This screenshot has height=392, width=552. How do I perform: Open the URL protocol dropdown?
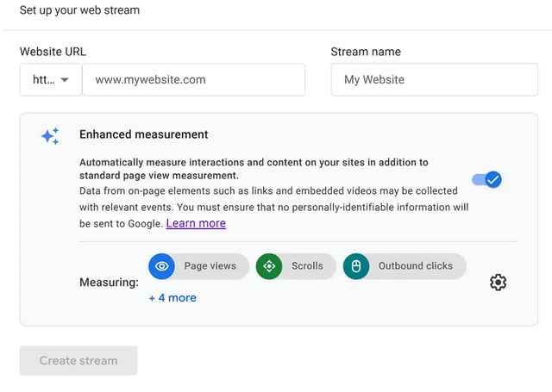click(x=51, y=79)
